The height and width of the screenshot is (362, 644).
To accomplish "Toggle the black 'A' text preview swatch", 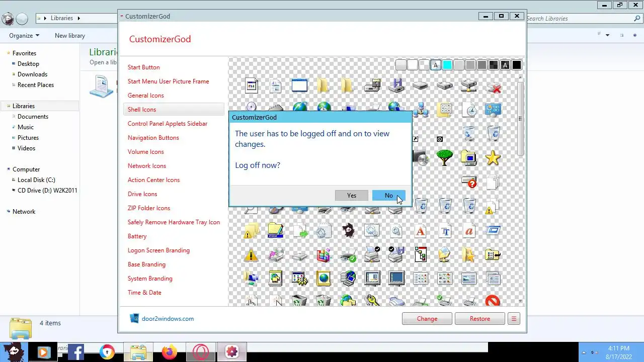I will coord(505,65).
